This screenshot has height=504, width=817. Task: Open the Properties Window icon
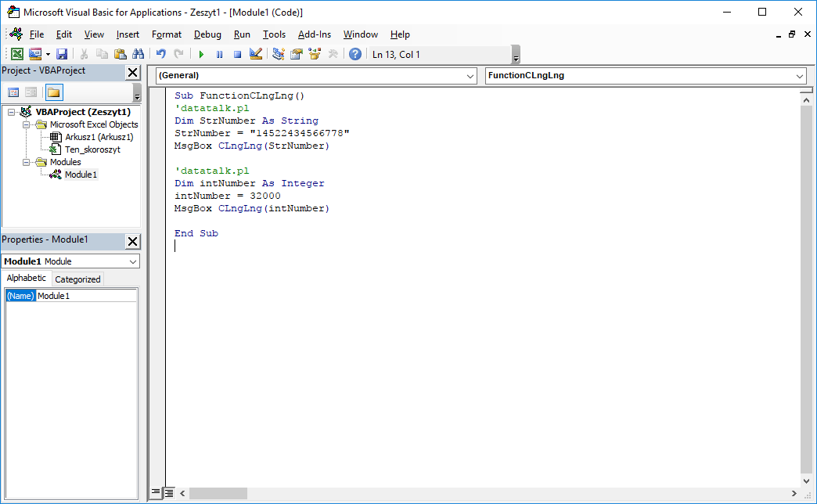296,53
